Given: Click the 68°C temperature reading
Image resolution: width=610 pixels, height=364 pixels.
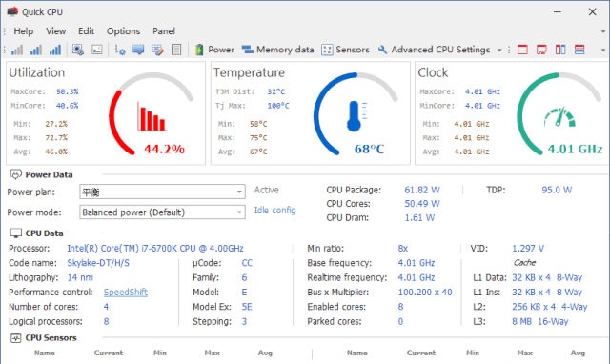Looking at the screenshot, I should (369, 149).
